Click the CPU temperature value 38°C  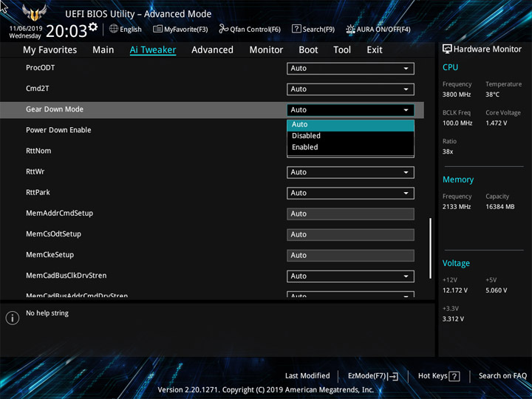[492, 95]
